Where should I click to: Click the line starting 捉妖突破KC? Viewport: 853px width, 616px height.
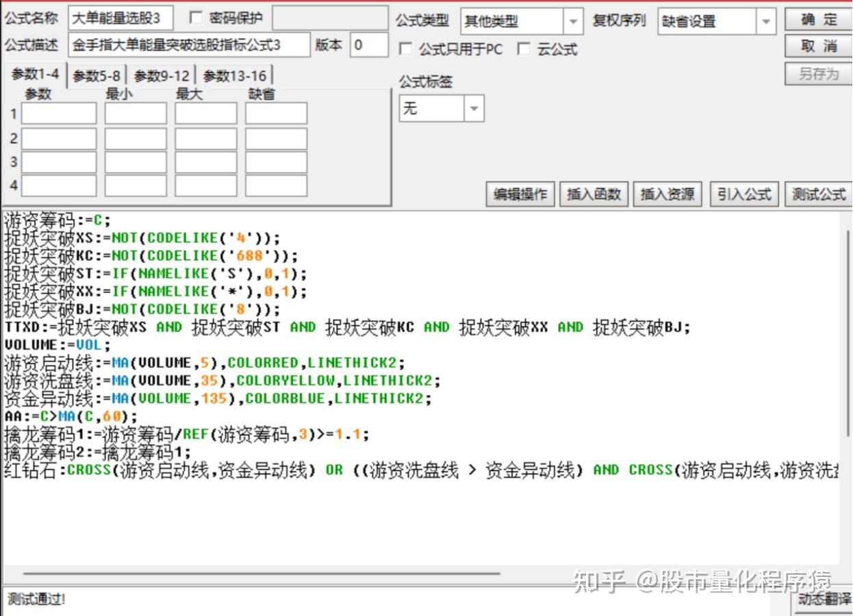click(151, 256)
